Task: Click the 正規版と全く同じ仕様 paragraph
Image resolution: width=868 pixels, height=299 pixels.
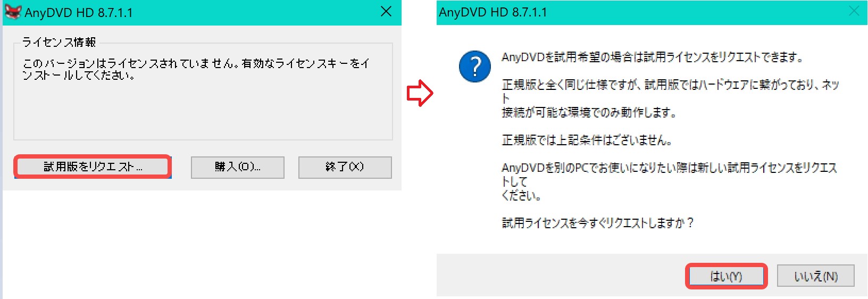Action: coord(671,98)
